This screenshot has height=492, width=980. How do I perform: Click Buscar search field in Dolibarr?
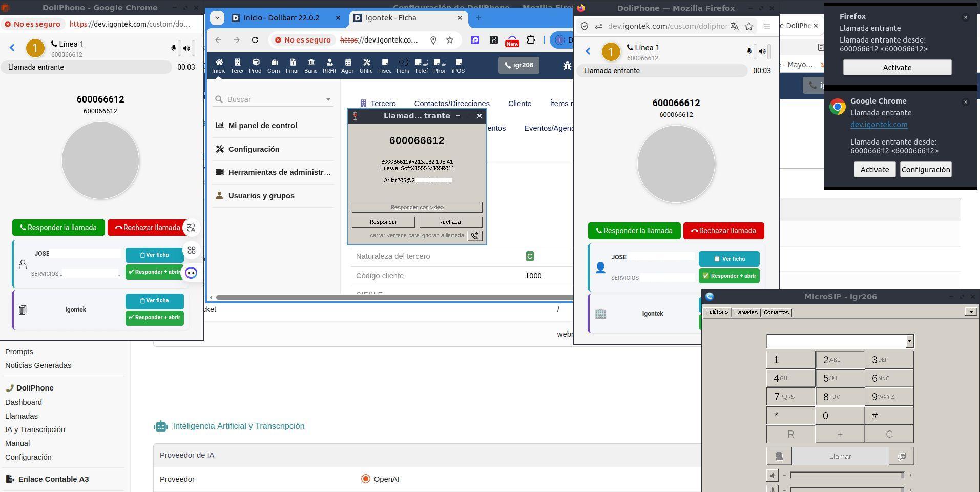point(273,99)
